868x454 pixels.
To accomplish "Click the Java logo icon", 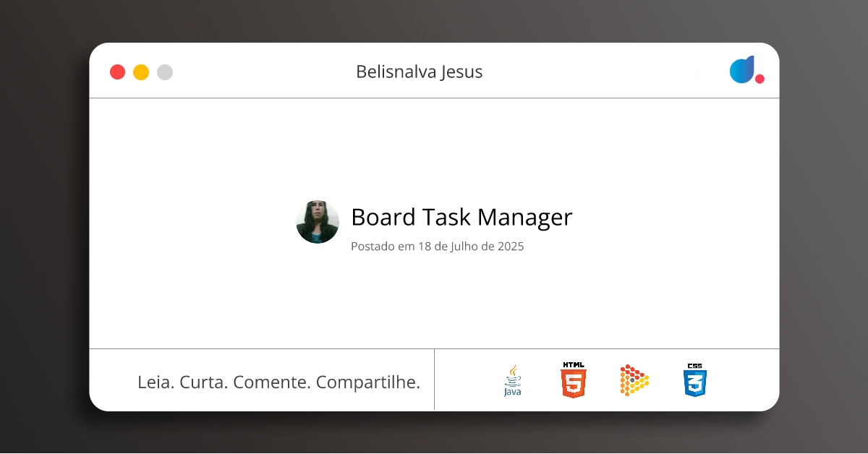I will (513, 380).
